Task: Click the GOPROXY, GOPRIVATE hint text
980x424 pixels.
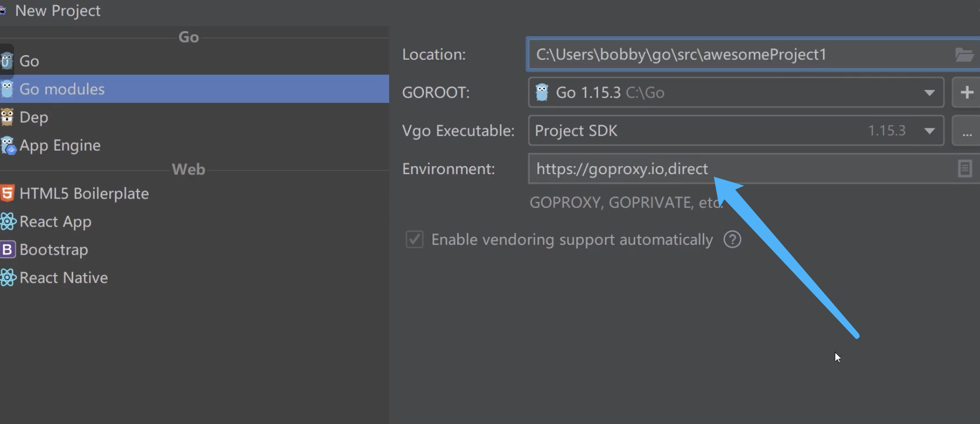Action: coord(626,202)
